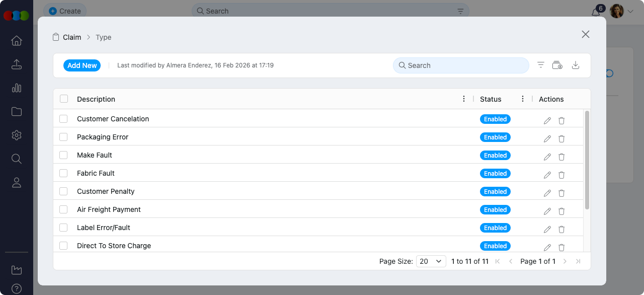Viewport: 644px width, 295px height.
Task: Go to Claim in breadcrumb
Action: (x=72, y=37)
